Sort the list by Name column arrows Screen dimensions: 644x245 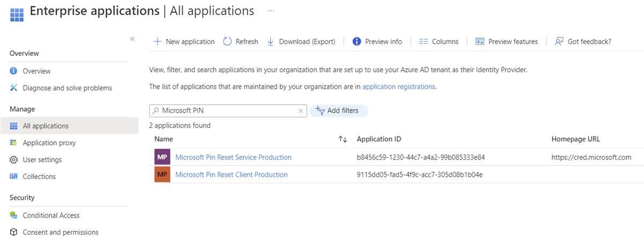343,139
